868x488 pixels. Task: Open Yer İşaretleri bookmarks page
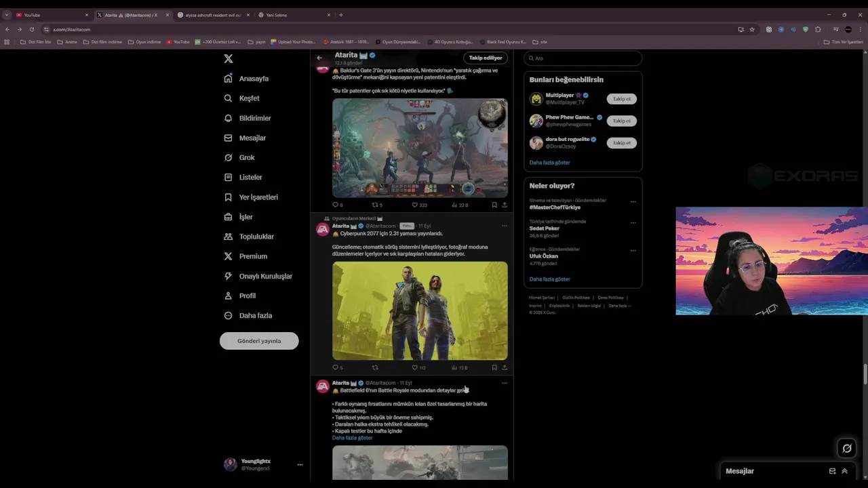[251, 197]
